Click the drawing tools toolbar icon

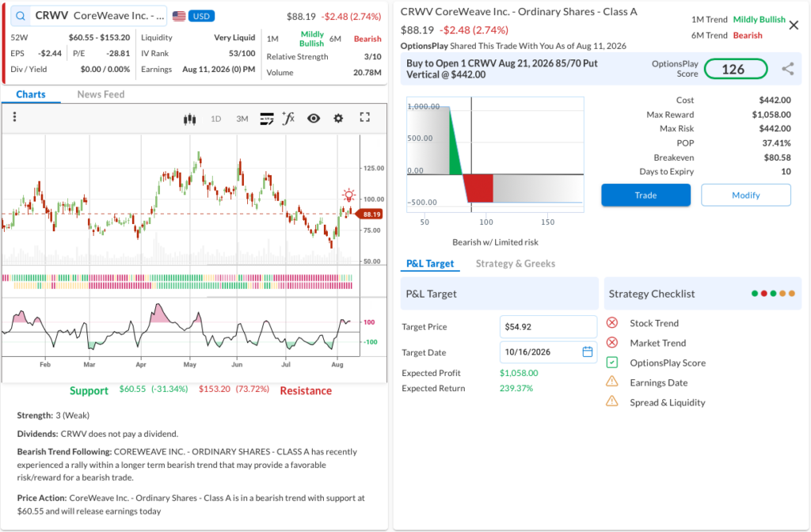click(267, 119)
